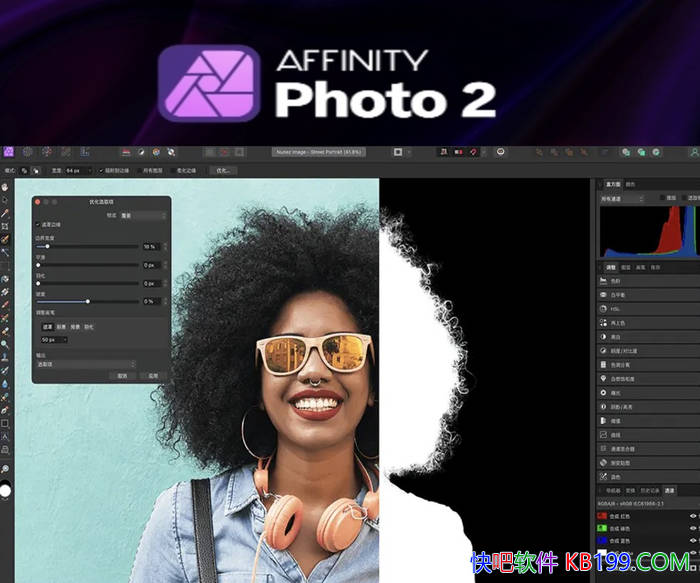
Task: Add a Curves adjustment from the list
Action: (648, 435)
